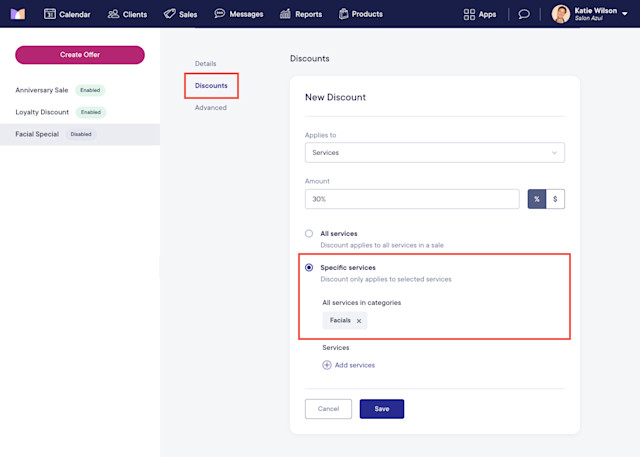
Task: Open the Katie Wilson account menu arrow
Action: (x=625, y=14)
